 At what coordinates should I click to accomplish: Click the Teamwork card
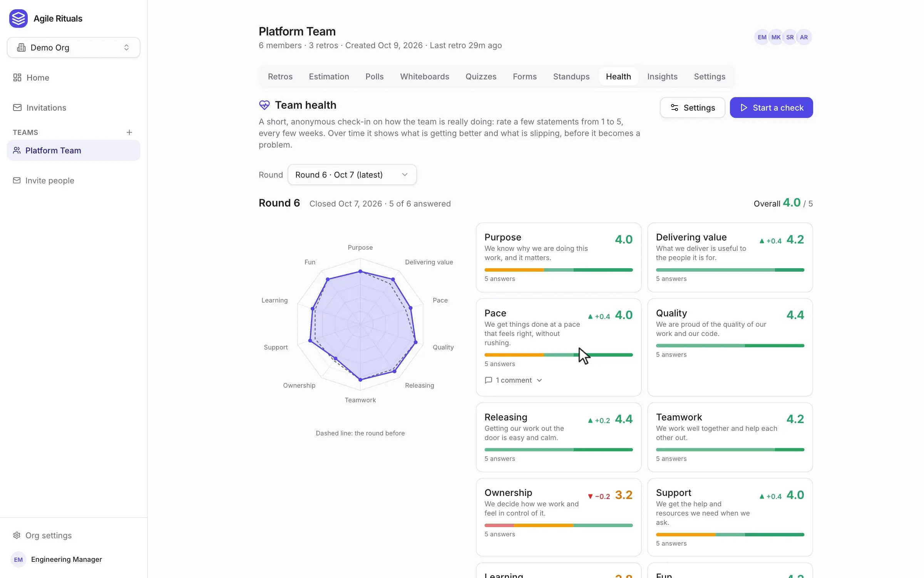[730, 437]
